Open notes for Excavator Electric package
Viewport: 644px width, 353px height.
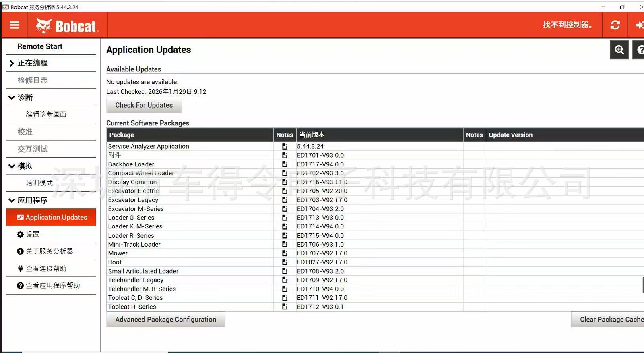[x=285, y=191]
